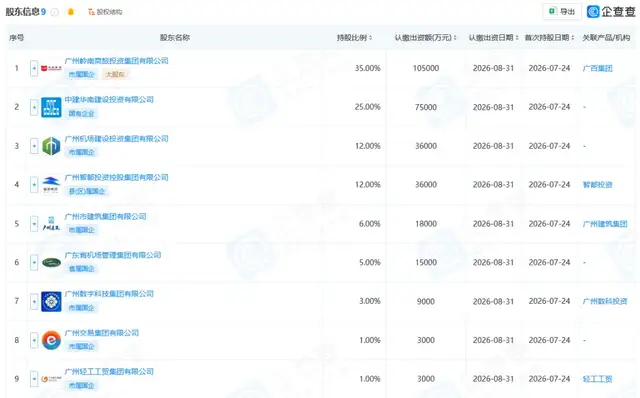Screen dimensions: 640x398
Task: Open shareholder 广州数字科技集团有限公司
Action: [x=109, y=294]
